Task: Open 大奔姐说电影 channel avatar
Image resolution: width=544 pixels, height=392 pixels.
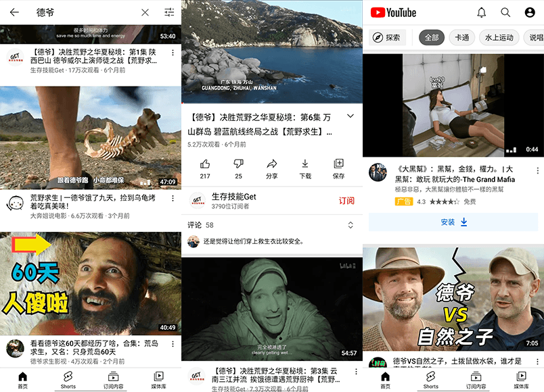Action: coord(16,203)
